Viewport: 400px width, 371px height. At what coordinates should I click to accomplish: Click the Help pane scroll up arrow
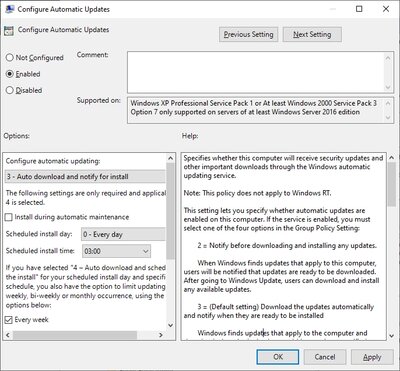391,158
